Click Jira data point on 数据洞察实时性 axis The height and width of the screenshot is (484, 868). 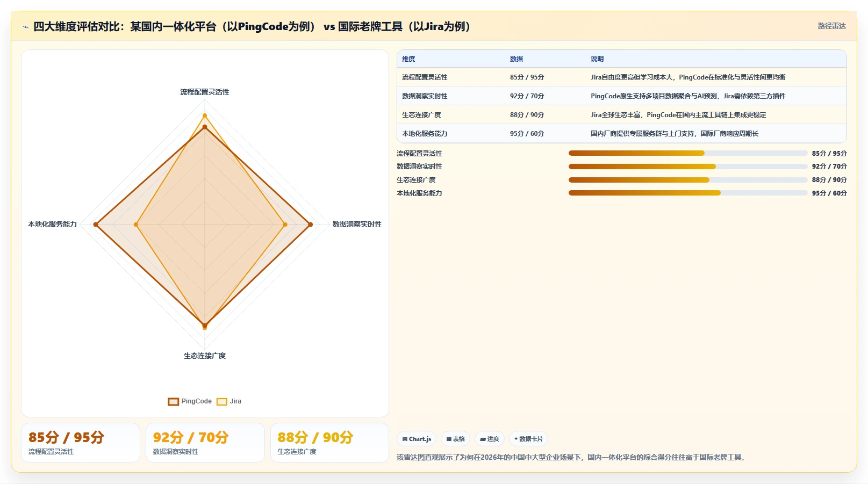pyautogui.click(x=285, y=225)
